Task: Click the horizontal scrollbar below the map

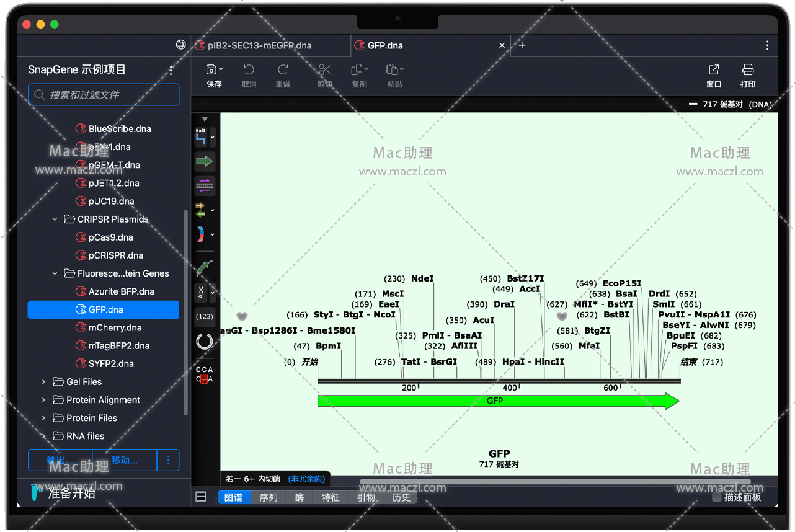Action: tap(555, 481)
